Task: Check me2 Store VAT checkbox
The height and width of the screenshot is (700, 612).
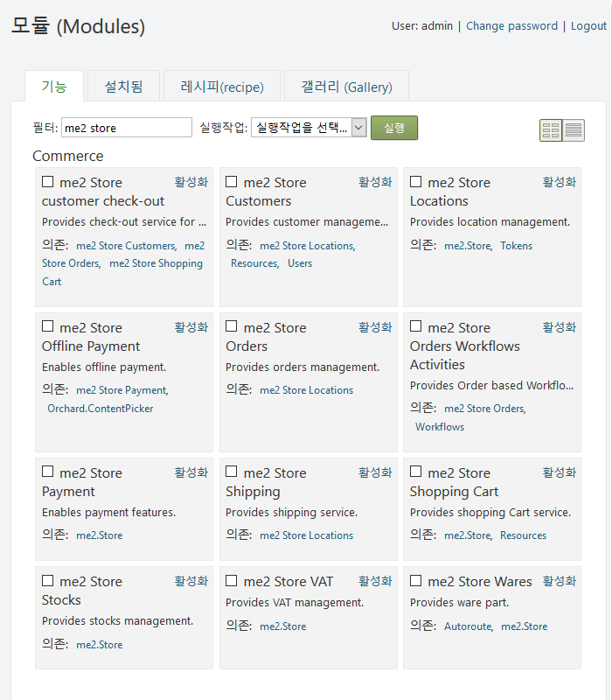Action: click(x=232, y=581)
